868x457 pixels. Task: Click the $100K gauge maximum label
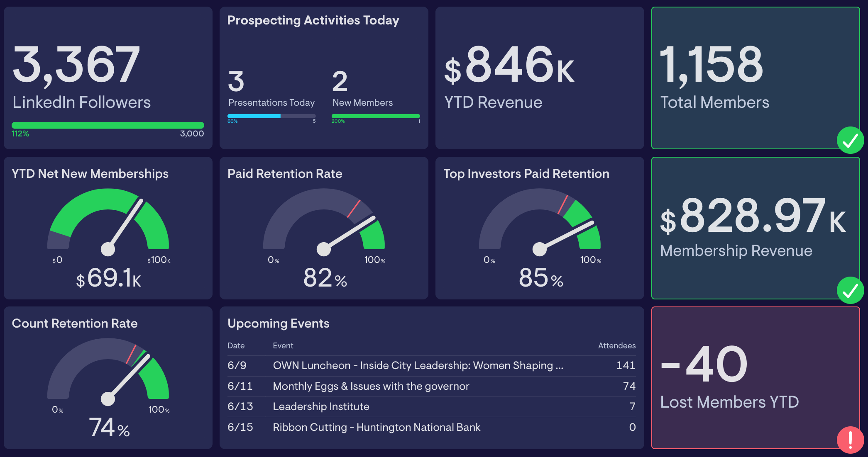(x=159, y=260)
